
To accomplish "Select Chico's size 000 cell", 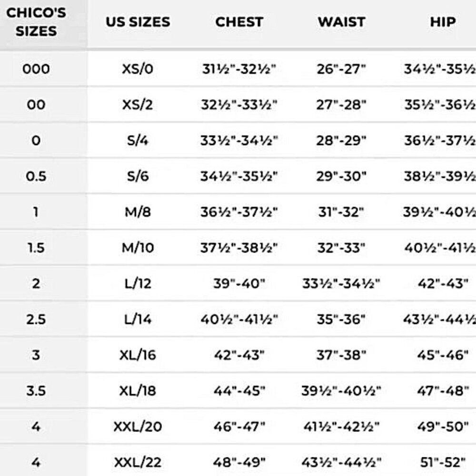I will tap(36, 69).
